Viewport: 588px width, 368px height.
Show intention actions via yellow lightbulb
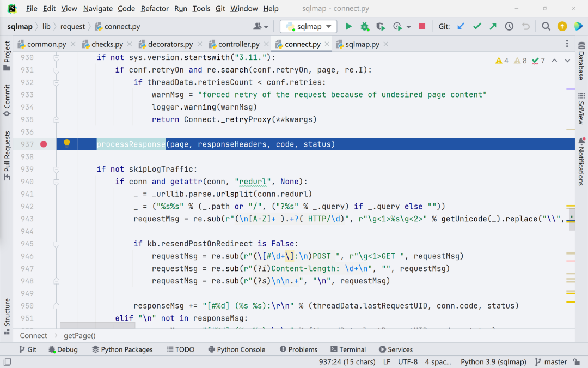click(67, 143)
